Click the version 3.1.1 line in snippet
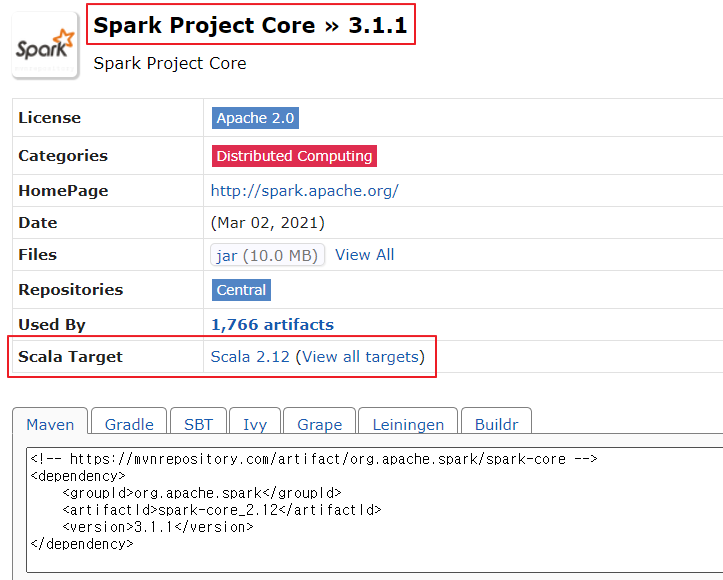Viewport: 723px width, 580px height. tap(158, 527)
